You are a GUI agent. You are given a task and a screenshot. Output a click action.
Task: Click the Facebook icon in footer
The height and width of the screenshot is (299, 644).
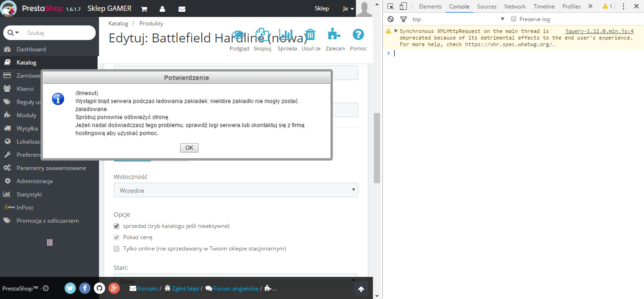click(x=85, y=288)
